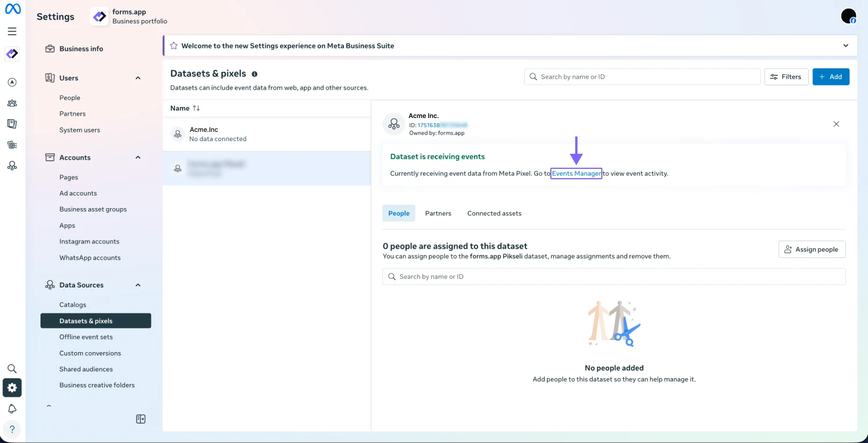Collapse the Accounts section chevron

coord(138,157)
